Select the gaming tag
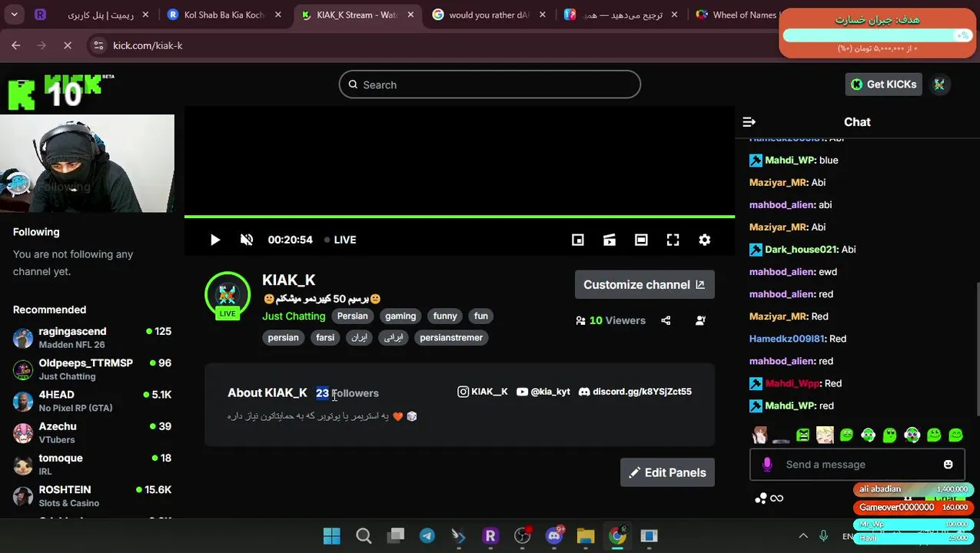980x553 pixels. (400, 316)
